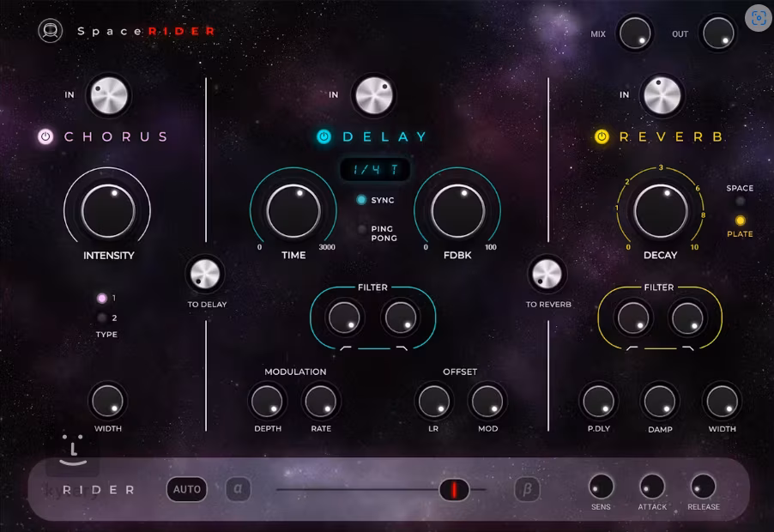Click the SpaceRider astronaut logo icon
774x532 pixels.
51,31
